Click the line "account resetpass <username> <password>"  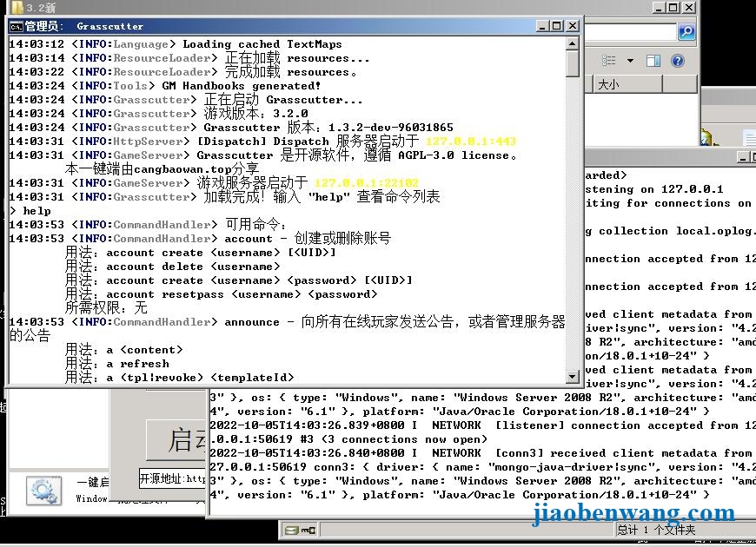pyautogui.click(x=242, y=294)
